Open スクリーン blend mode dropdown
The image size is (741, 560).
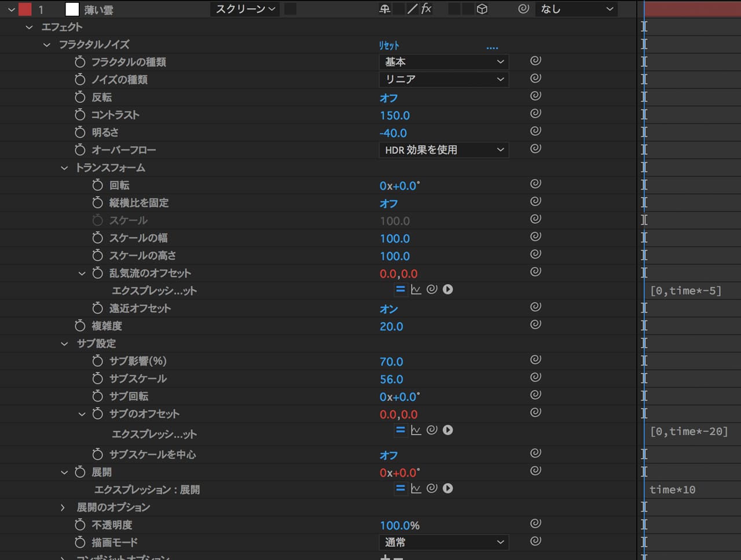click(x=245, y=9)
